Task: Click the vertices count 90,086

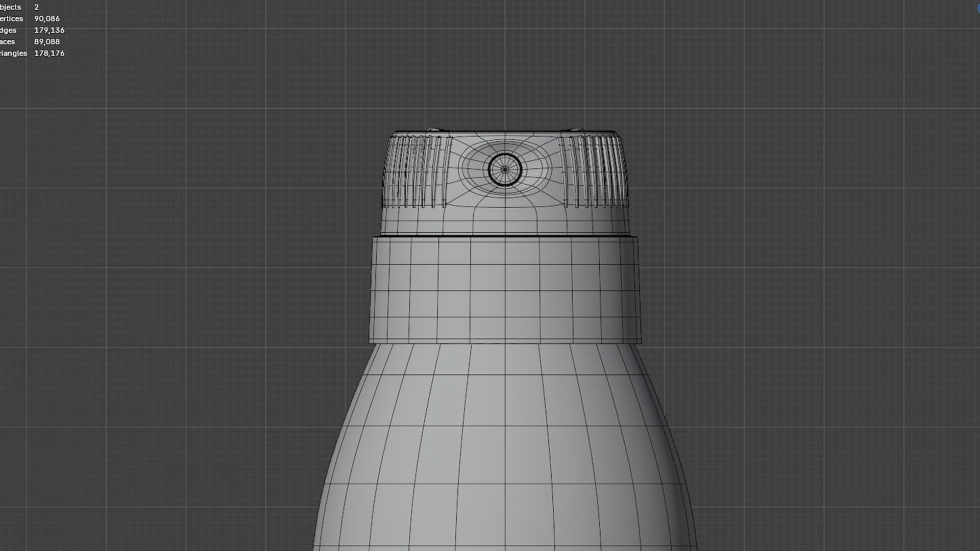Action: click(x=47, y=18)
